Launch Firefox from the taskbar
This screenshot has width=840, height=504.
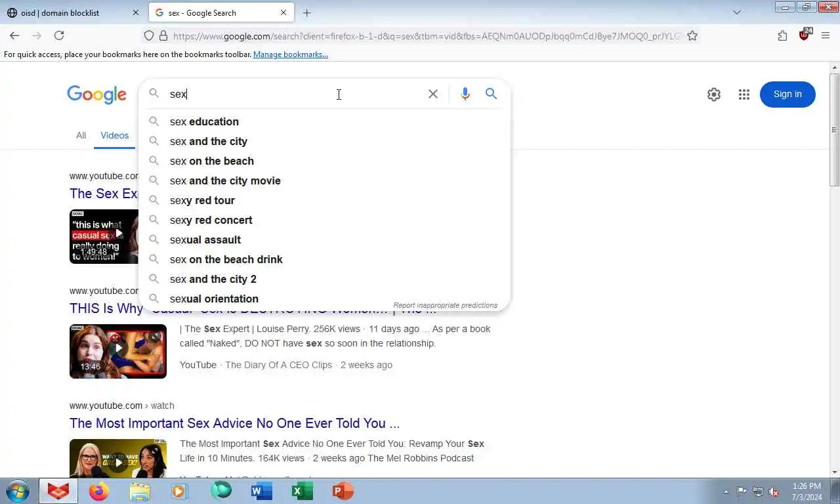tap(99, 491)
